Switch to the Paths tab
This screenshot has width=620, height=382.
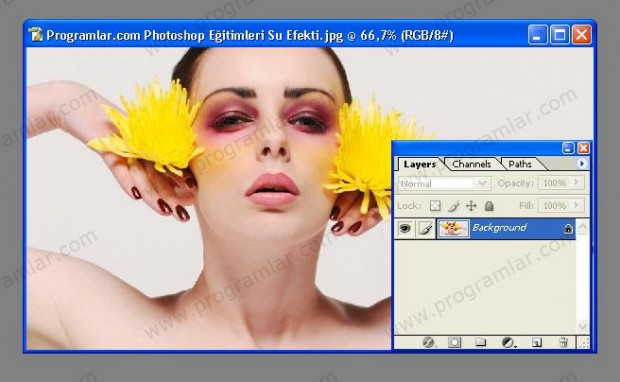pos(520,164)
